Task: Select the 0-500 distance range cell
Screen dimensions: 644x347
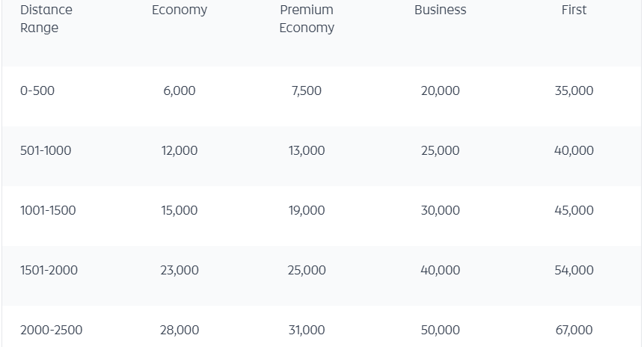Action: (x=37, y=90)
